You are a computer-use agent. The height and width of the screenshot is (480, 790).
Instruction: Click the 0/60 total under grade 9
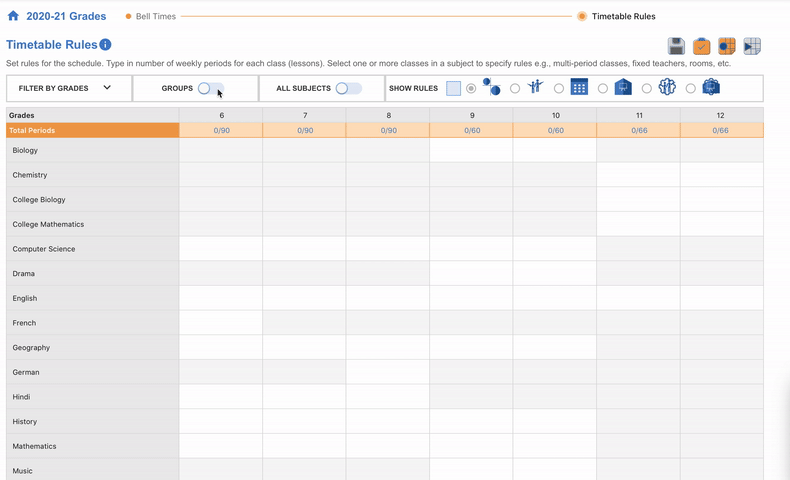click(472, 130)
